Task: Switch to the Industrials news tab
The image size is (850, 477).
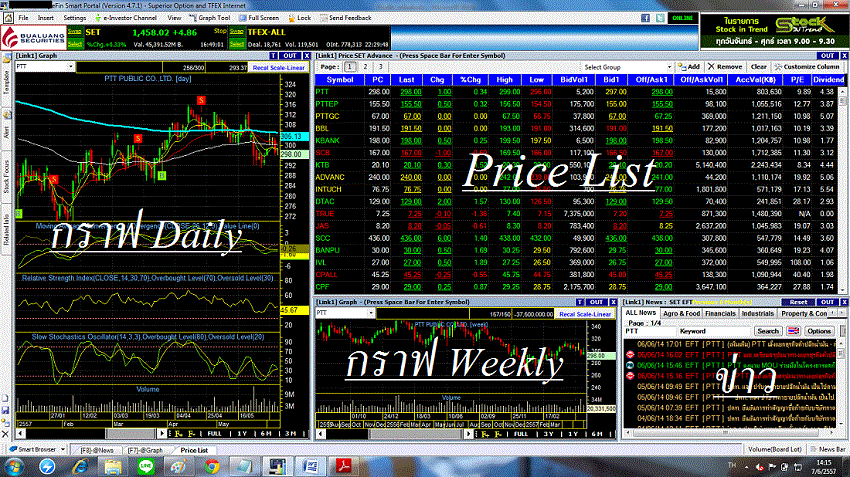Action: click(757, 313)
